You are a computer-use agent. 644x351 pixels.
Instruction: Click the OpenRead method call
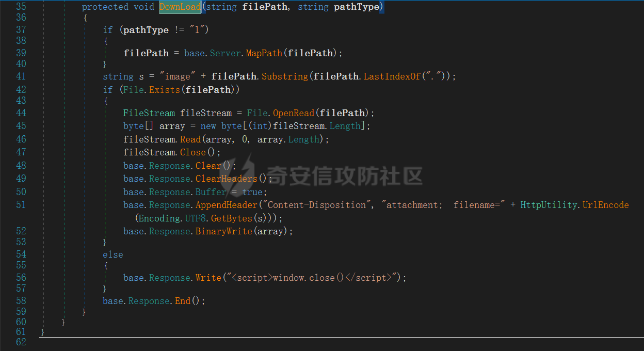293,113
